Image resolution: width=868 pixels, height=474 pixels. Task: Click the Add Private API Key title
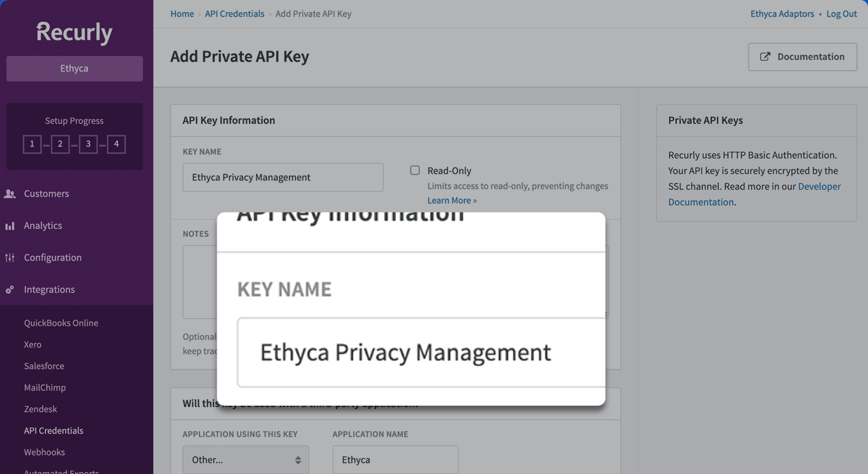pos(239,56)
